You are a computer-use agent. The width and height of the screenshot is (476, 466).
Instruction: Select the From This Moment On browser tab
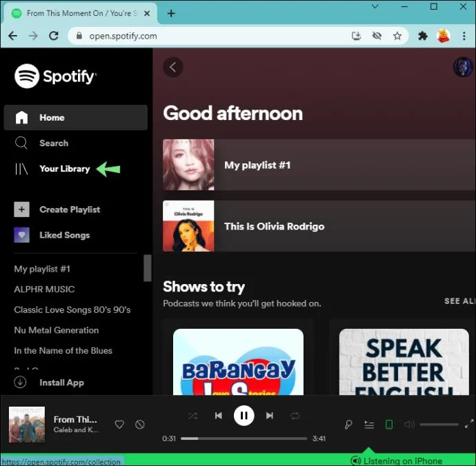(80, 13)
